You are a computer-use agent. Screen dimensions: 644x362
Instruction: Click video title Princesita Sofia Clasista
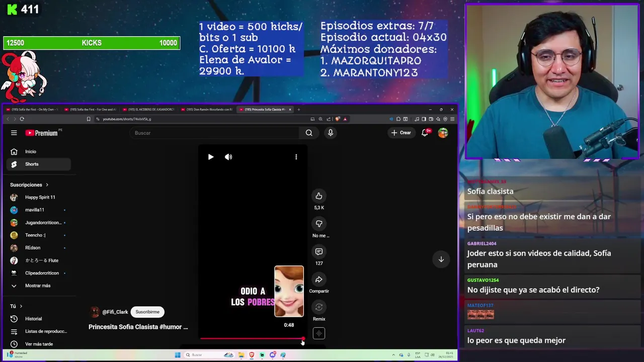pyautogui.click(x=138, y=327)
